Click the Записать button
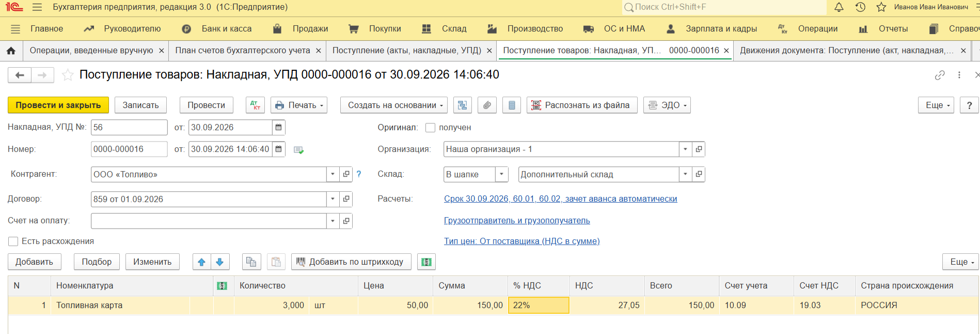The width and height of the screenshot is (980, 334). 140,105
